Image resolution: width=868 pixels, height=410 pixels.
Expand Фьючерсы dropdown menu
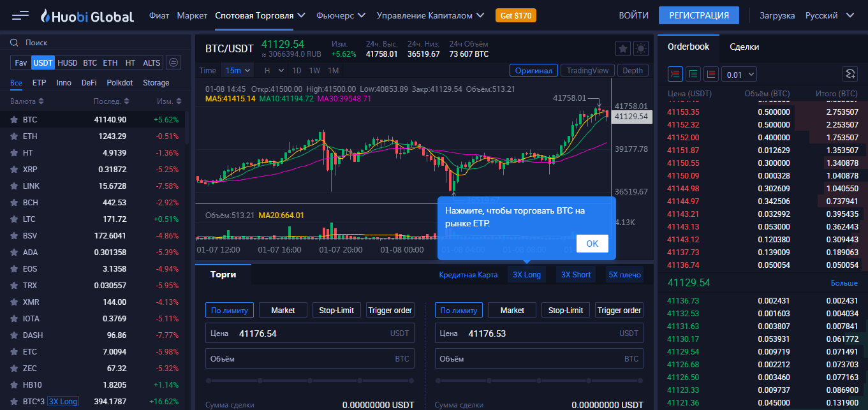tap(341, 15)
